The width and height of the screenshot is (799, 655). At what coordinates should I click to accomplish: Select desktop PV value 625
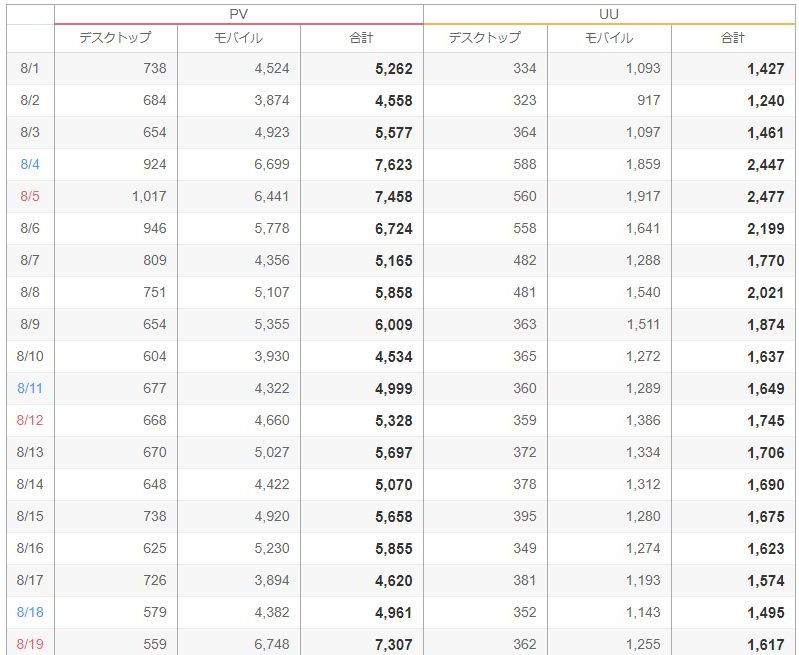(x=154, y=548)
